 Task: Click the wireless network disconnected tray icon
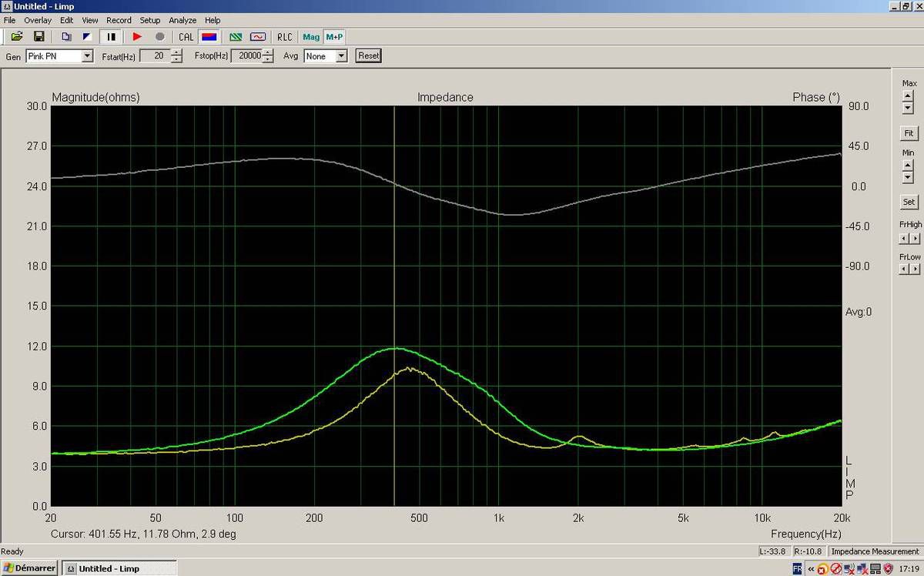849,568
